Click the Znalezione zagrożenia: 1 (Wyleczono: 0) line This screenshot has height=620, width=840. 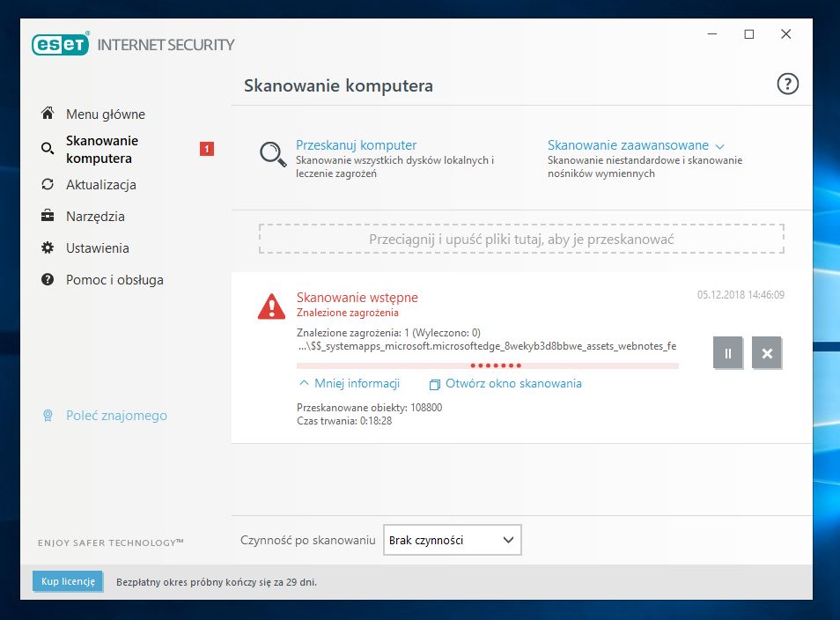tap(388, 333)
